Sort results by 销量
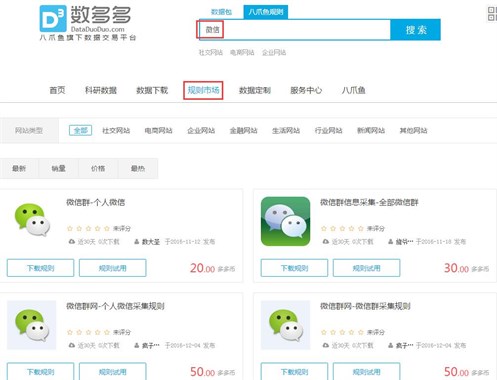The height and width of the screenshot is (380, 497). click(x=58, y=168)
